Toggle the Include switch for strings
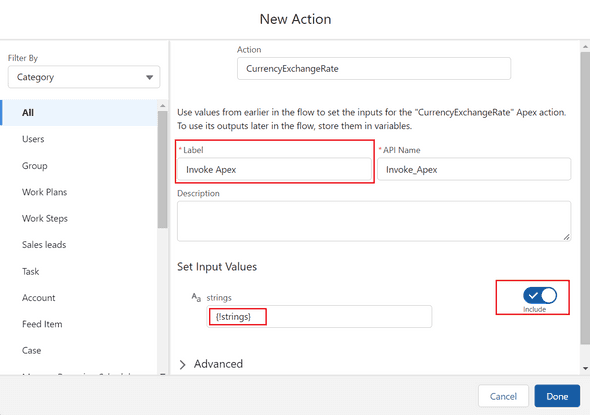The height and width of the screenshot is (415, 590). [540, 295]
